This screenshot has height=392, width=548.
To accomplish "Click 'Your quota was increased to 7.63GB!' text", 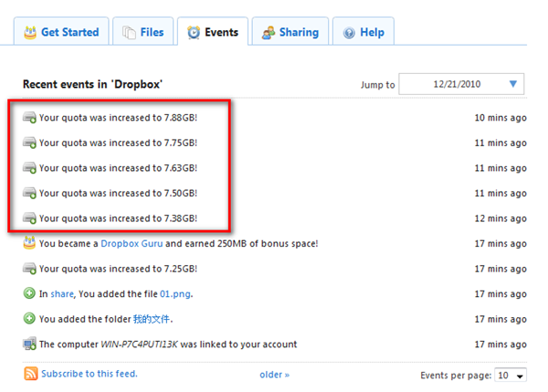I will 118,168.
